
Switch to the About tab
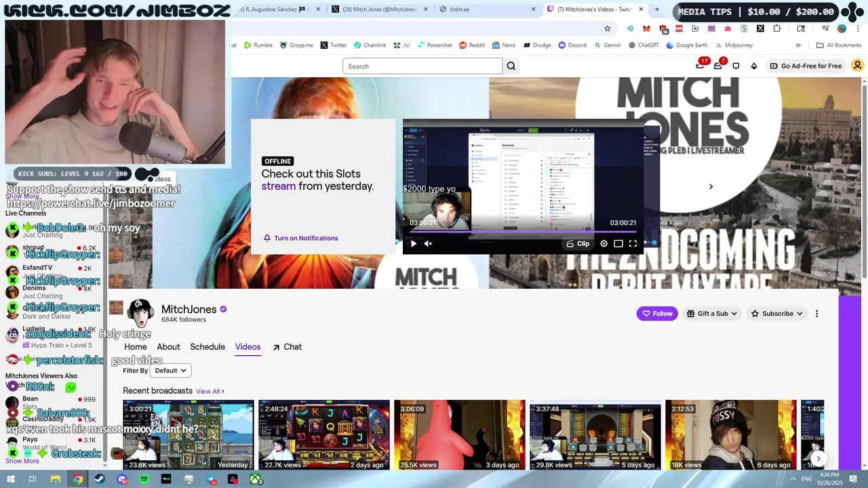click(x=168, y=346)
